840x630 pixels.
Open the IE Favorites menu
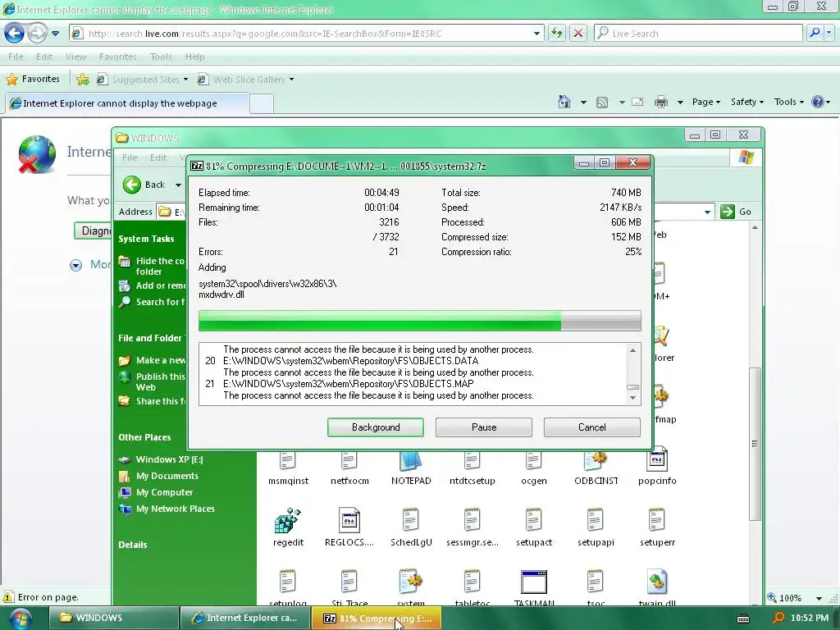pyautogui.click(x=118, y=57)
